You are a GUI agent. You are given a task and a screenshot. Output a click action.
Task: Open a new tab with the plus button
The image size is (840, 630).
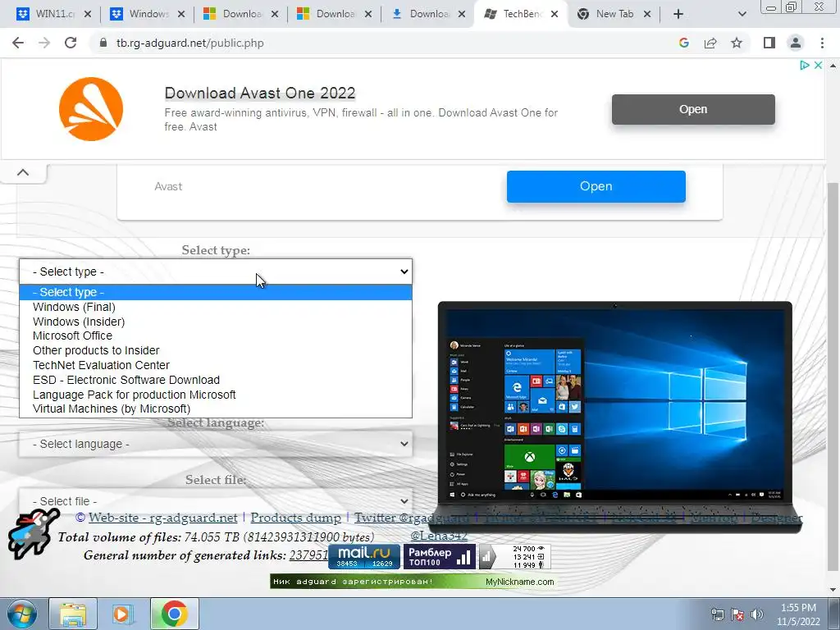tap(678, 14)
